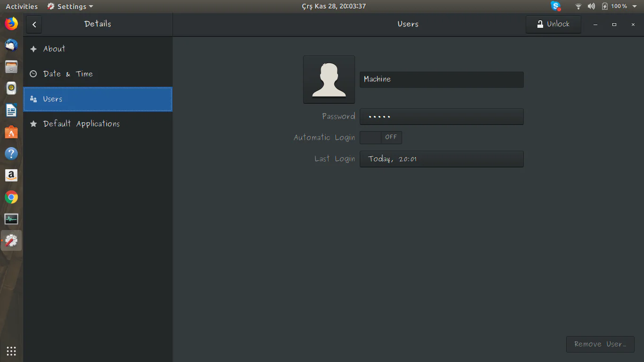Viewport: 644px width, 362px height.
Task: Open the Settings app menu in top bar
Action: coord(70,6)
